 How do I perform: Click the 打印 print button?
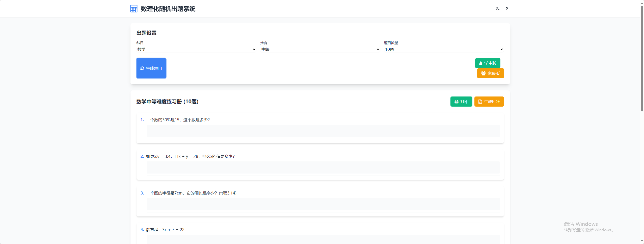point(461,102)
